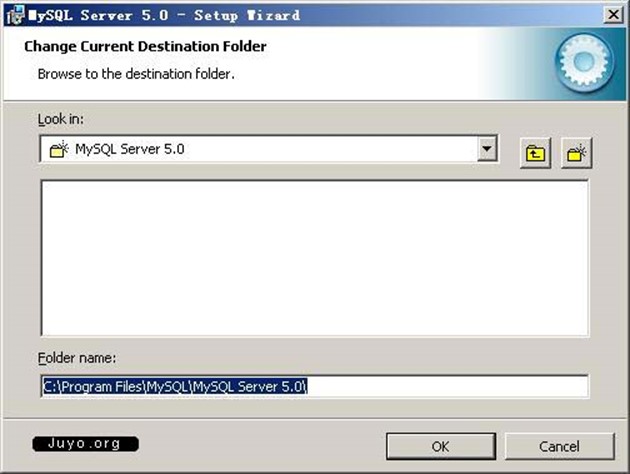Click the MySQL installer icon in title bar
Screen dimensions: 630x474
coord(14,13)
